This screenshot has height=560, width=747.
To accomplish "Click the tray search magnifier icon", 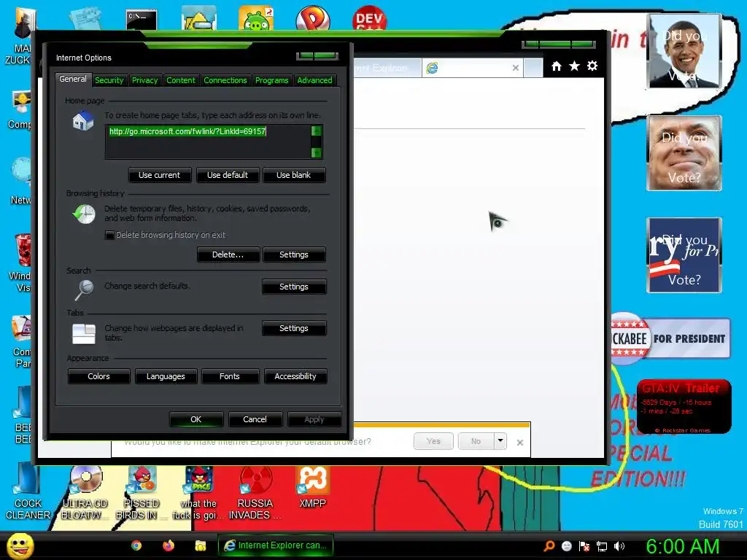I will pyautogui.click(x=549, y=546).
